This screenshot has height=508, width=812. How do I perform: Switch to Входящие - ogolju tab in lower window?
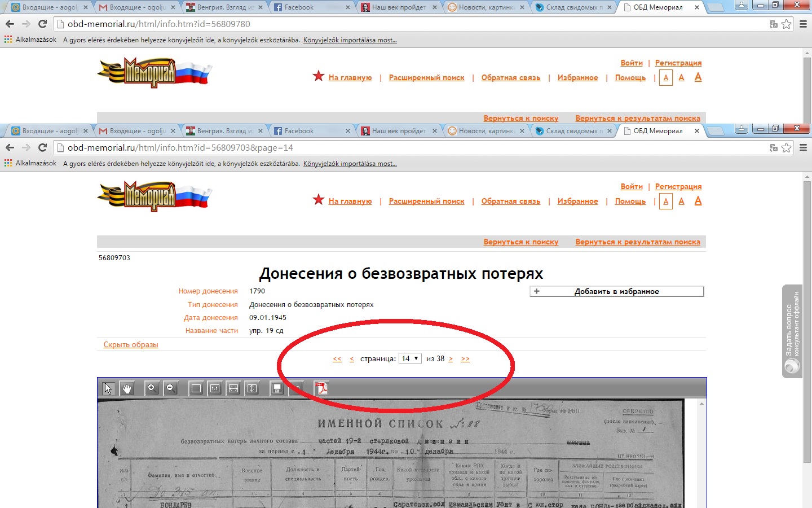click(x=136, y=130)
